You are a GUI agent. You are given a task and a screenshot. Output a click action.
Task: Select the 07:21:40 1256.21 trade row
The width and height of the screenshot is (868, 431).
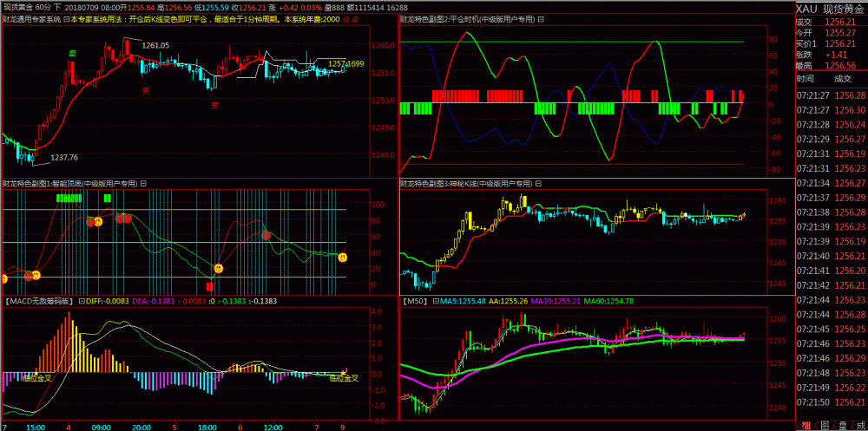pos(831,256)
